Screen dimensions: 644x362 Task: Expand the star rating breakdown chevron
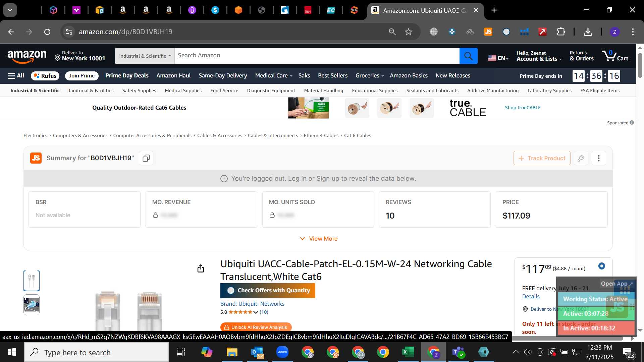256,312
